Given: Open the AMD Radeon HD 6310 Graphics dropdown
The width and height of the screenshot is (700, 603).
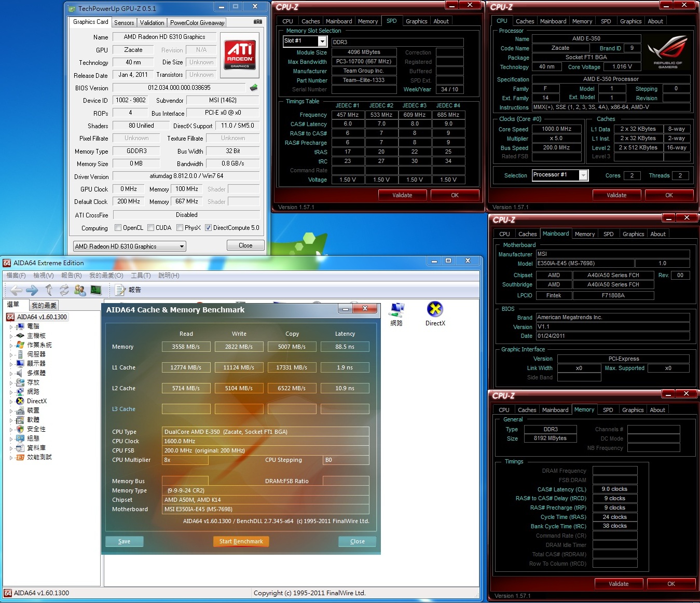Looking at the screenshot, I should 129,246.
